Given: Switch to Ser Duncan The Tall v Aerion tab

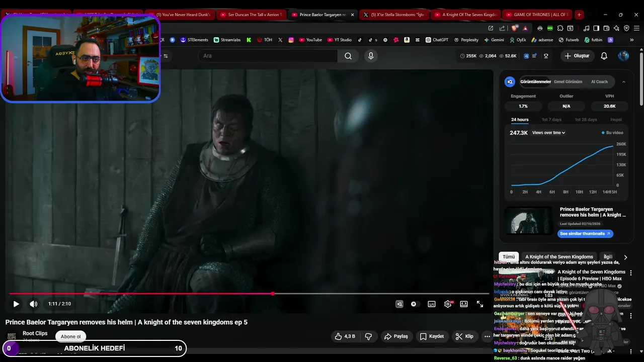Looking at the screenshot, I should coord(251,15).
